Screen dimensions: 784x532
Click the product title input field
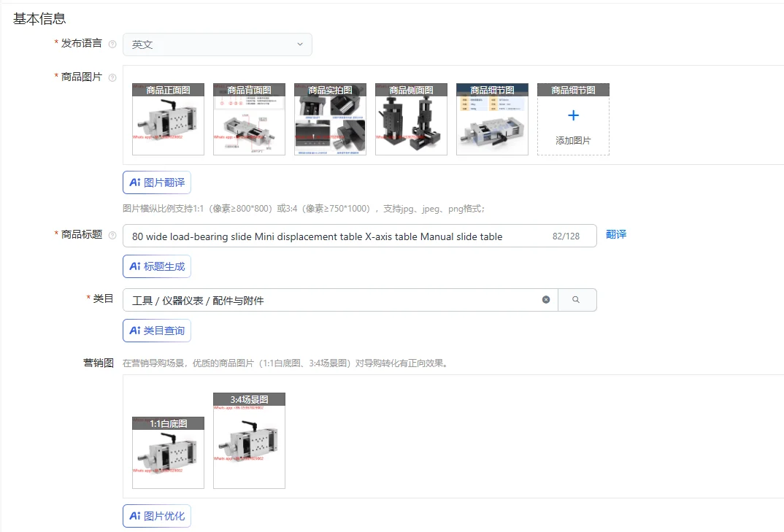pos(359,236)
